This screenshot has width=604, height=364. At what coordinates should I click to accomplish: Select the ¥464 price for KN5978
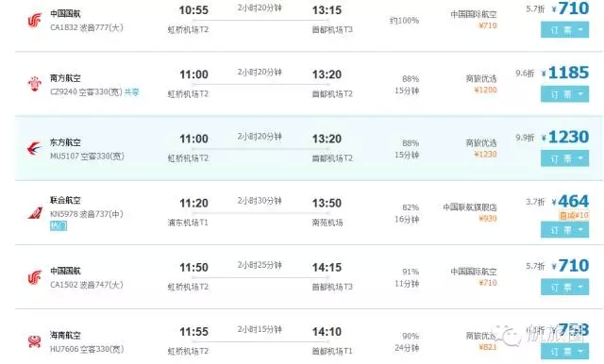point(570,201)
